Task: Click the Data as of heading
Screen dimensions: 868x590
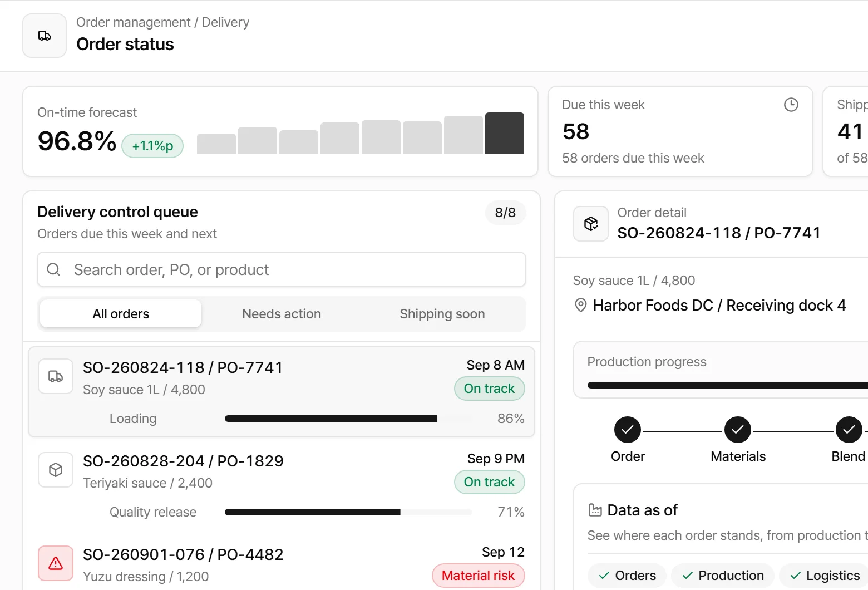Action: point(643,510)
